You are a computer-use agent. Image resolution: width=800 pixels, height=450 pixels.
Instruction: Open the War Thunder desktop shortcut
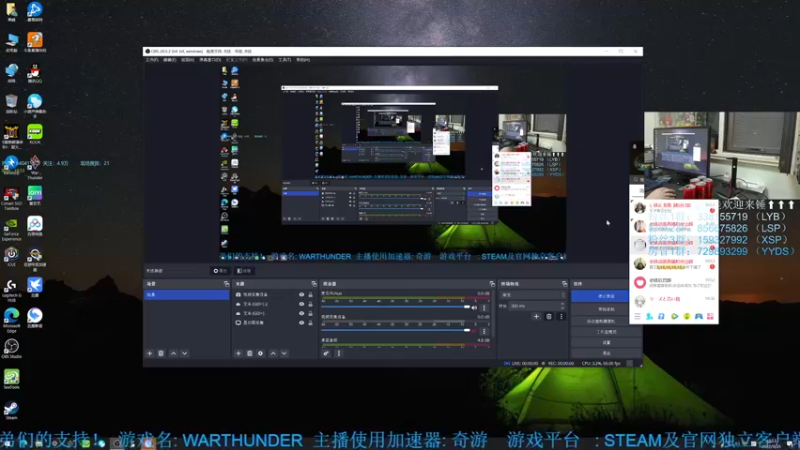tap(35, 166)
